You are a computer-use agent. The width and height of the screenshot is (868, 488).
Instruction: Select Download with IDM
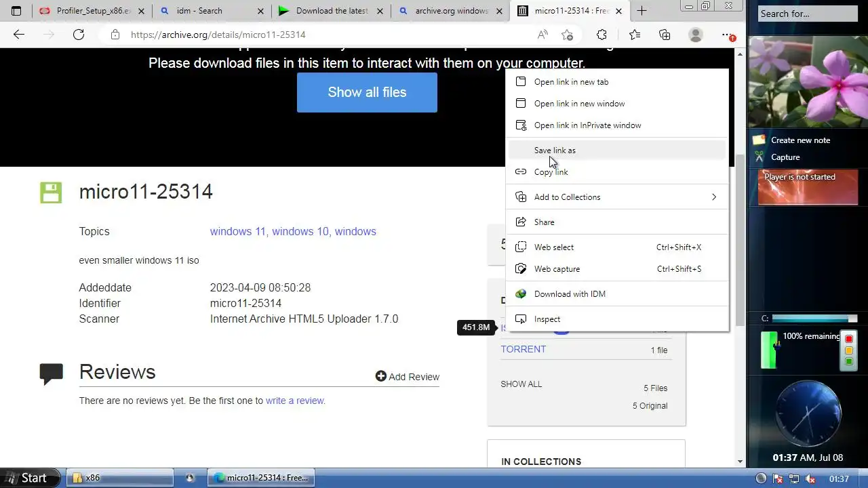click(617, 294)
